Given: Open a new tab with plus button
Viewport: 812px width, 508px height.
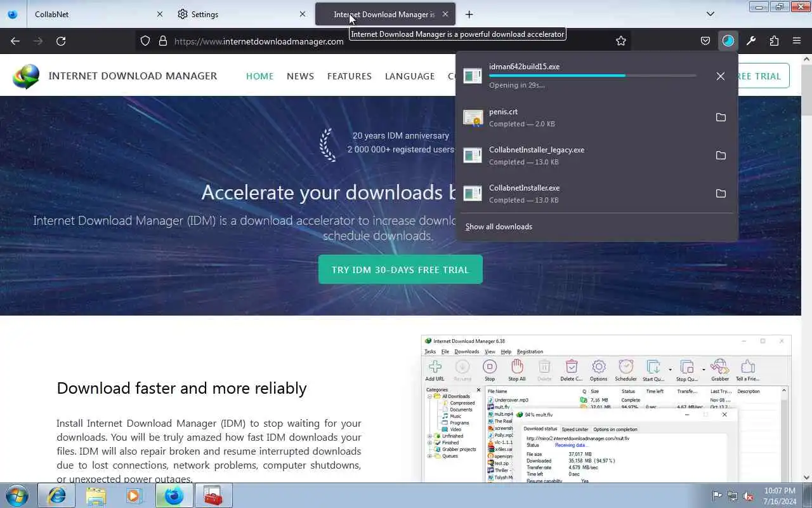Looking at the screenshot, I should (x=469, y=14).
